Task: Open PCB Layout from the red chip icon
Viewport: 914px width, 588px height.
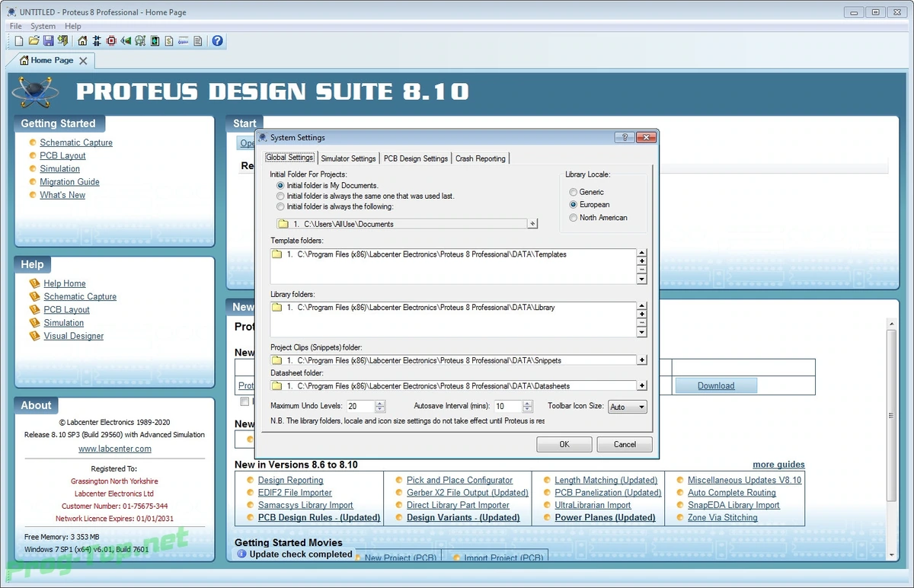Action: pyautogui.click(x=111, y=40)
